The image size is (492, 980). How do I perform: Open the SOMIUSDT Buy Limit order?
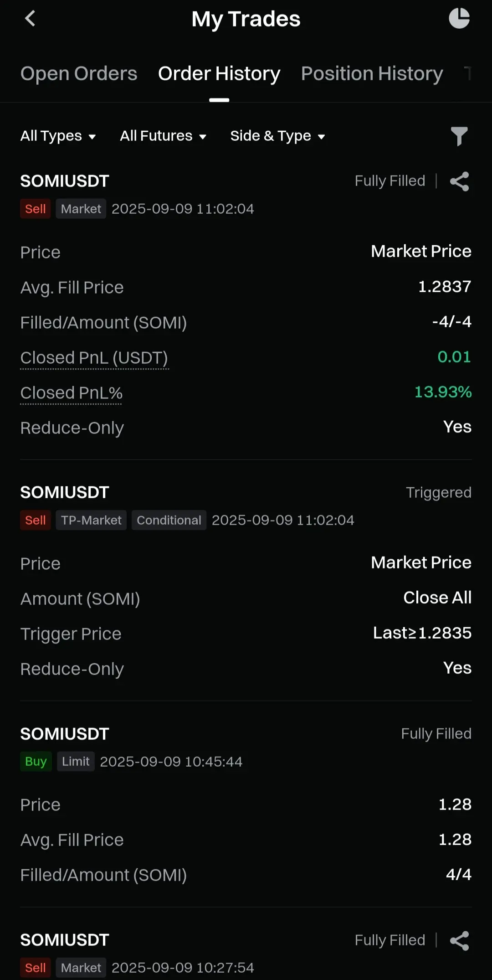point(65,734)
